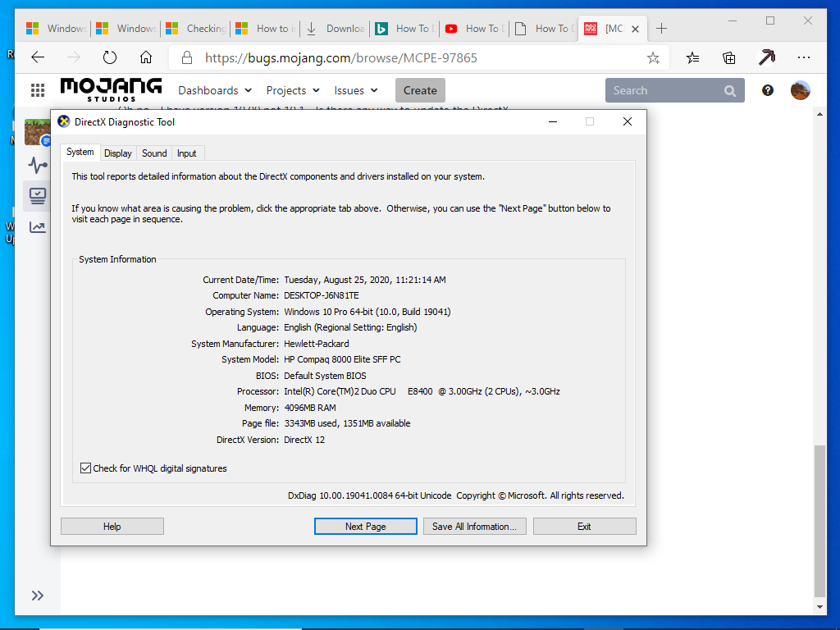The width and height of the screenshot is (840, 630).
Task: Expand the sidebar with double chevron
Action: click(x=38, y=596)
